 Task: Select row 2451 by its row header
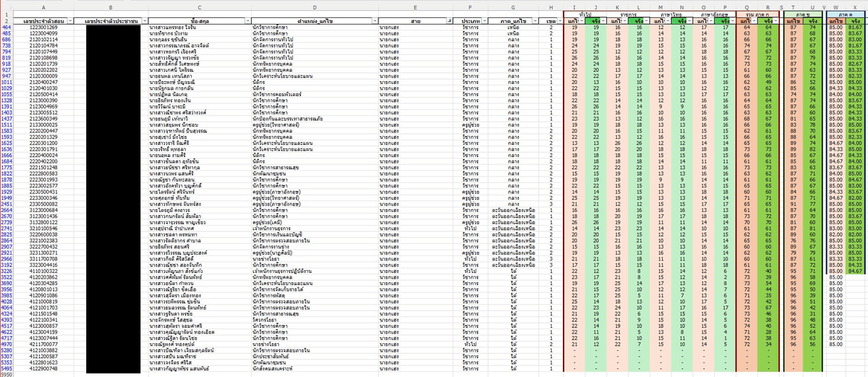click(x=7, y=204)
